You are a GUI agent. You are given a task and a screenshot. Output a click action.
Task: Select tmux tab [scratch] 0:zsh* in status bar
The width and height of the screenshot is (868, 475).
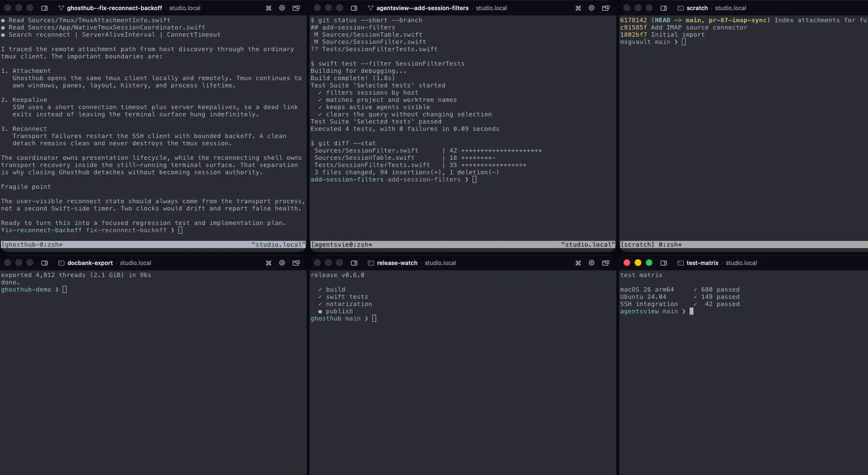[x=651, y=245]
